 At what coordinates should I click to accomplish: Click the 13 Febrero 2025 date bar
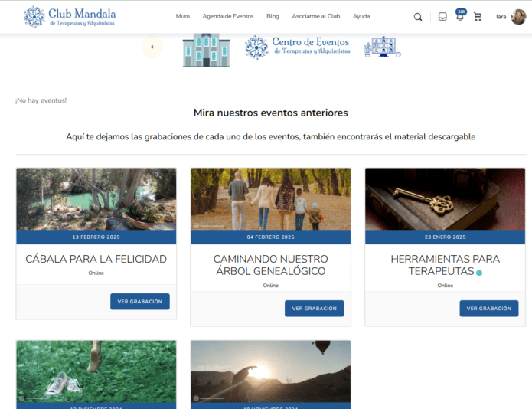(96, 237)
